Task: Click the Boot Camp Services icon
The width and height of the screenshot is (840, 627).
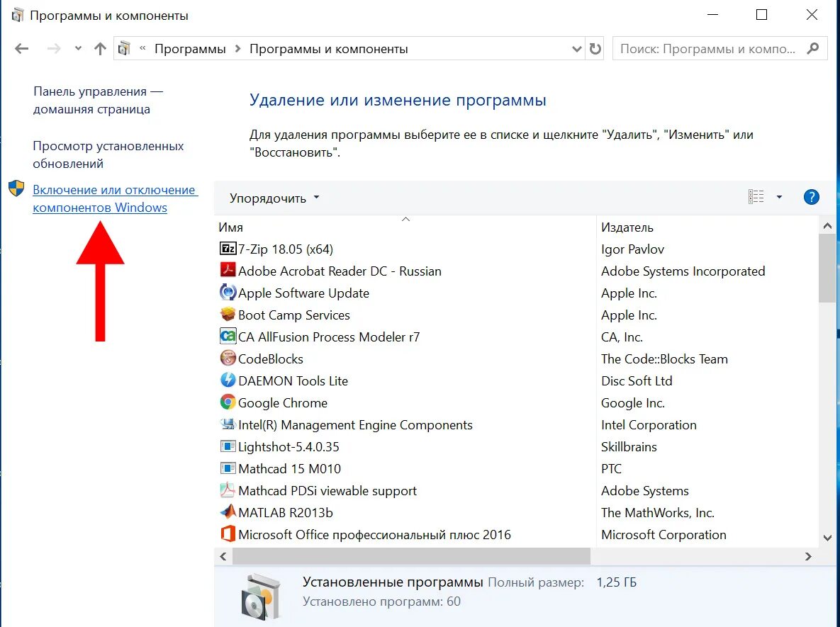Action: [x=228, y=315]
